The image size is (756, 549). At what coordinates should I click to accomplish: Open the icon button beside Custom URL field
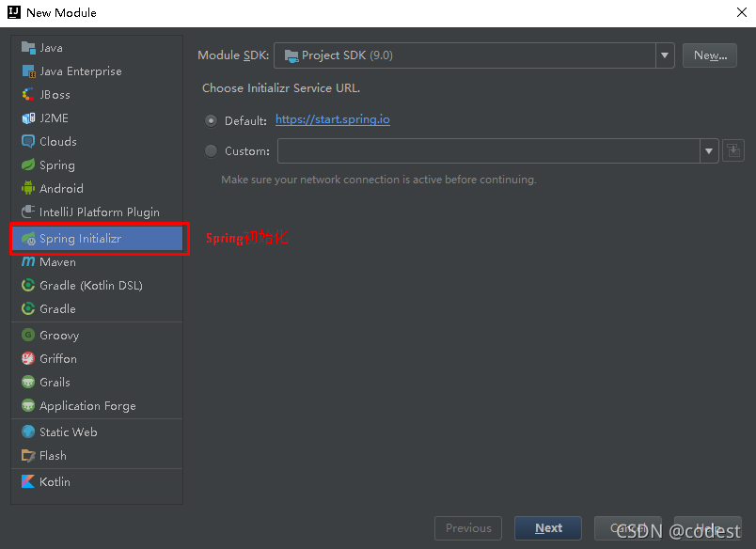(733, 150)
